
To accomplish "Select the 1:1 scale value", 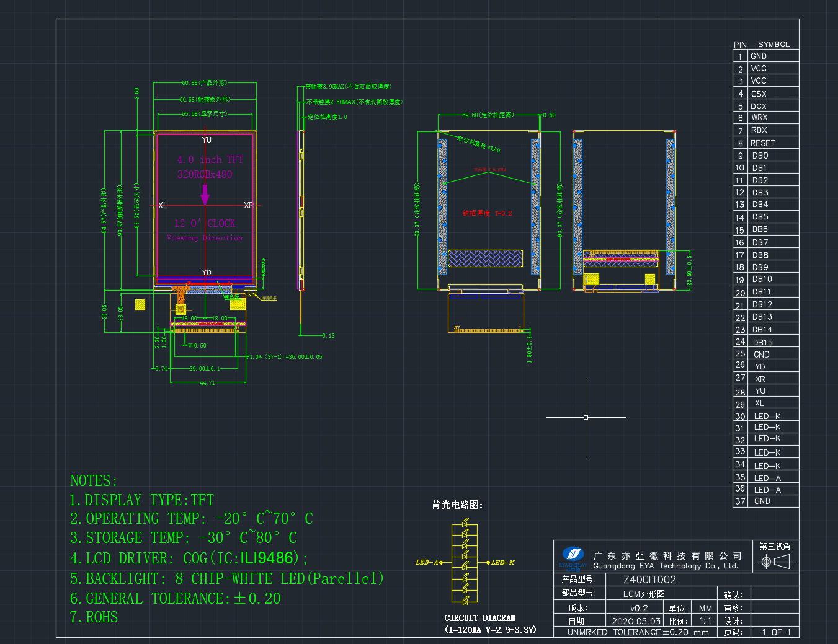I will 705,620.
